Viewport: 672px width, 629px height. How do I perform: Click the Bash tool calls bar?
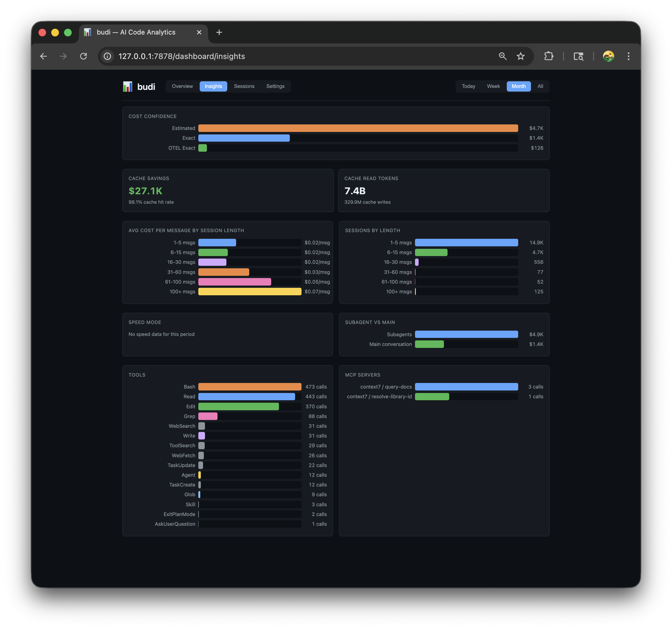tap(249, 387)
